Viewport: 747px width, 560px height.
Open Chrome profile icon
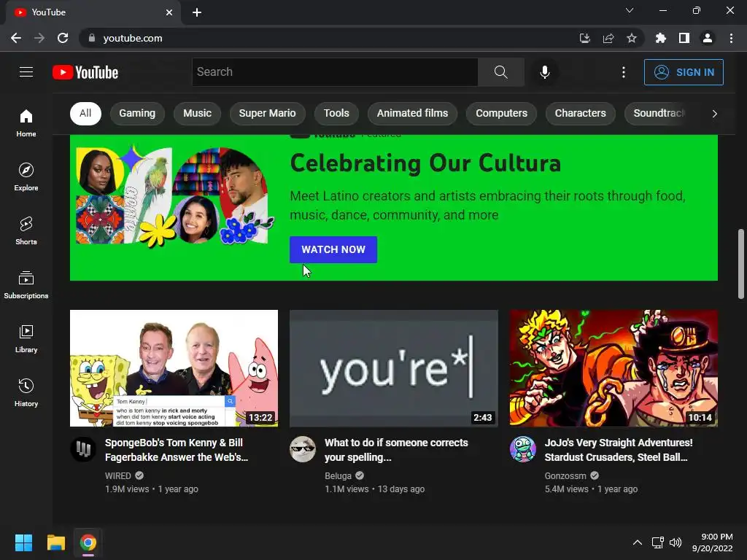click(x=708, y=38)
